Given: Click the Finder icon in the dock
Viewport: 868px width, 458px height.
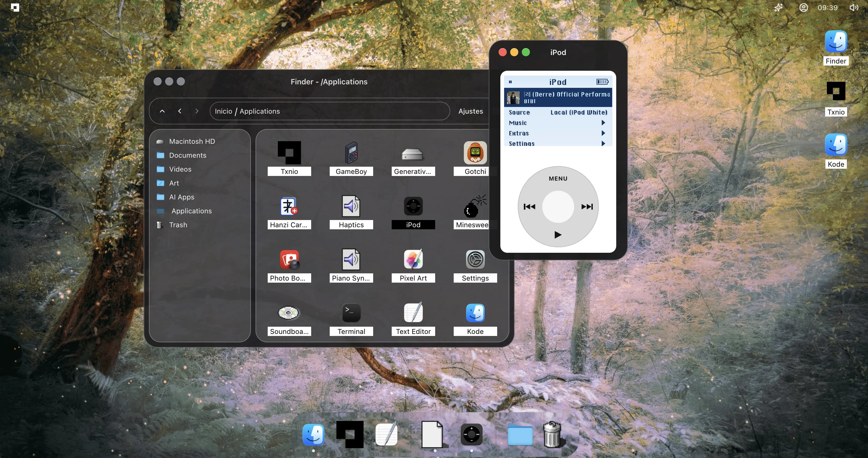Looking at the screenshot, I should click(313, 435).
